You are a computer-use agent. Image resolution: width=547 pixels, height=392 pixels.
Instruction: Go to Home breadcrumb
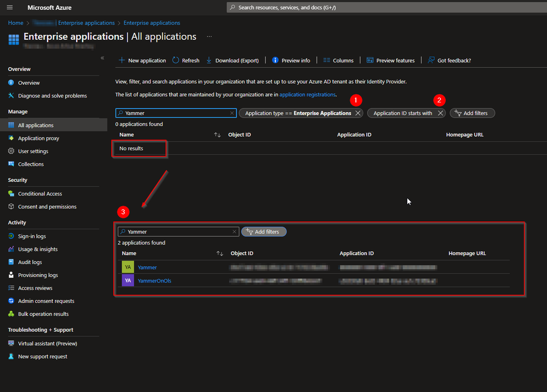tap(16, 22)
